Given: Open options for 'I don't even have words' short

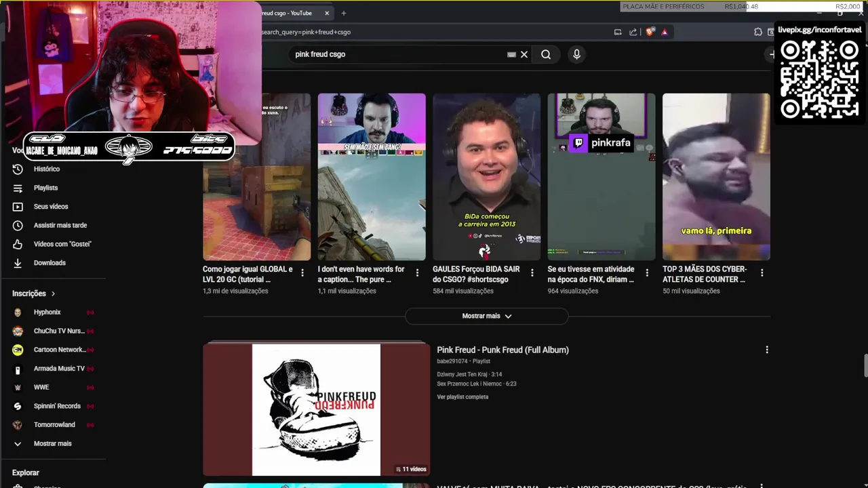Looking at the screenshot, I should pyautogui.click(x=417, y=272).
